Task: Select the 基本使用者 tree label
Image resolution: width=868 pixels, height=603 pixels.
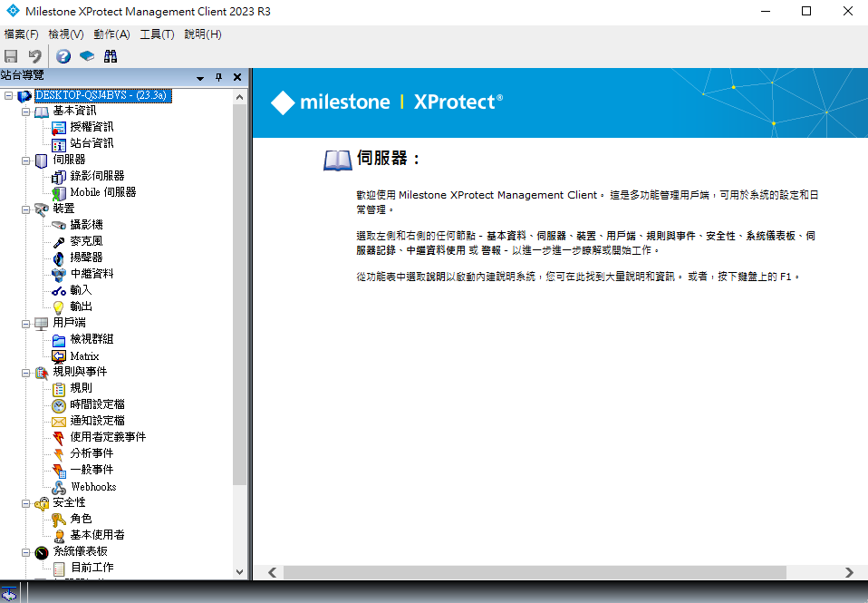Action: tap(97, 535)
